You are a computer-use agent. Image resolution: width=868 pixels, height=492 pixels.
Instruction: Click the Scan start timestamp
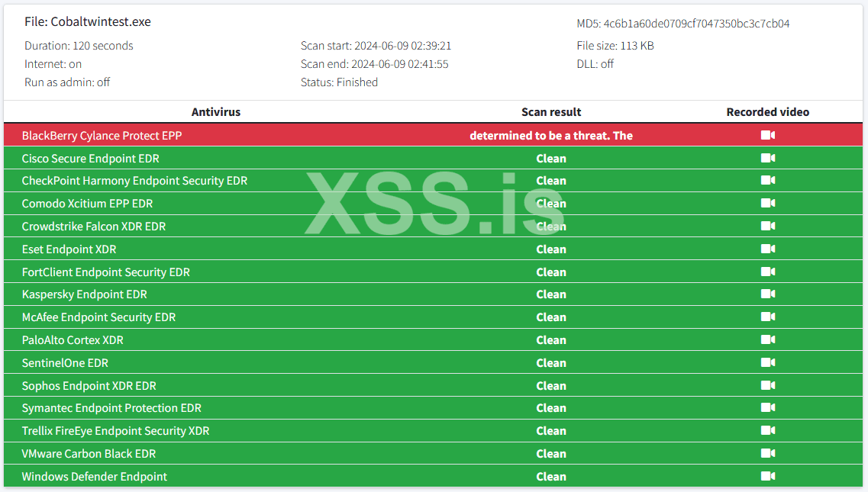(x=376, y=45)
